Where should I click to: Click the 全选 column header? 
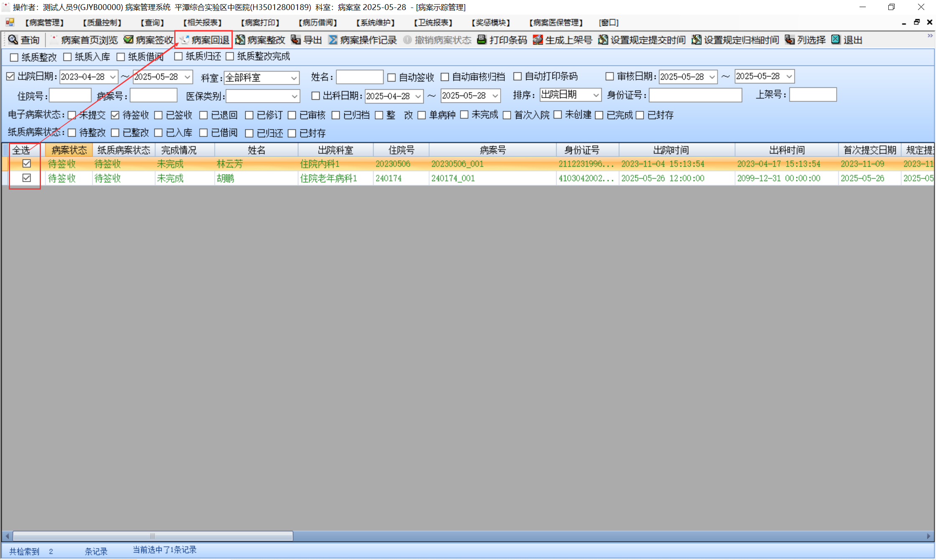21,150
